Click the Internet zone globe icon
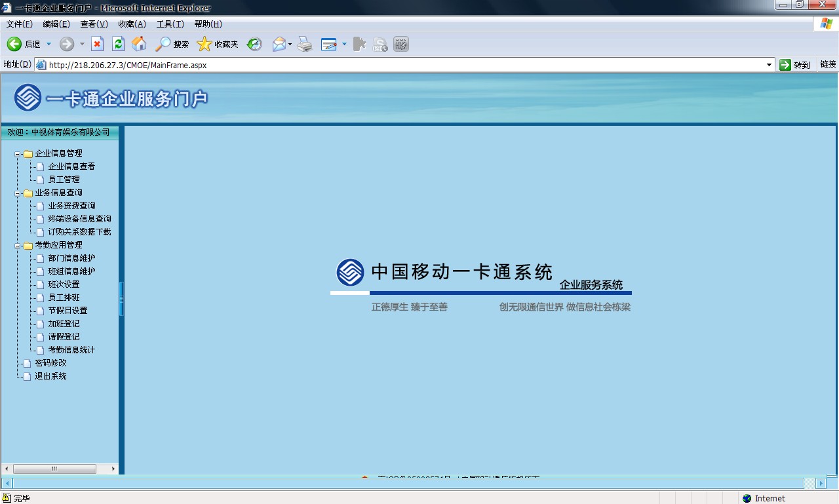This screenshot has width=839, height=504. coord(747,499)
